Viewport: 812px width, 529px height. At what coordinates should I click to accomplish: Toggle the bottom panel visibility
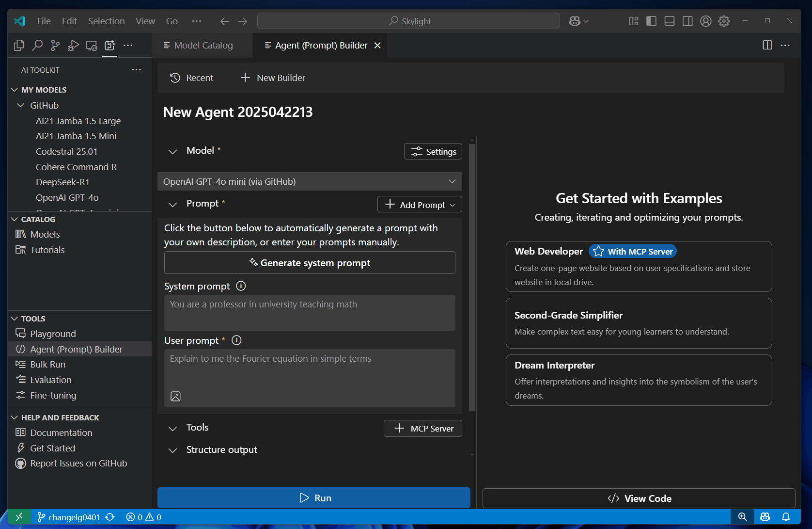(x=669, y=21)
